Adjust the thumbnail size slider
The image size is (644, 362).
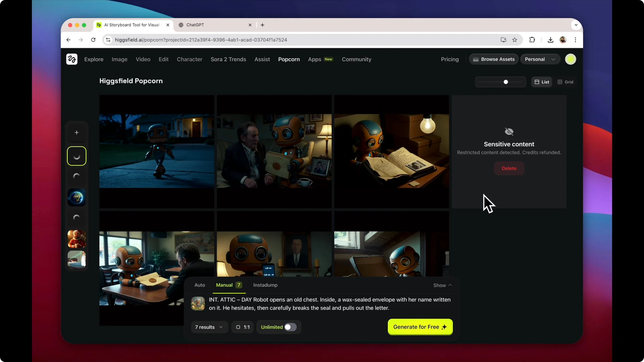point(505,82)
